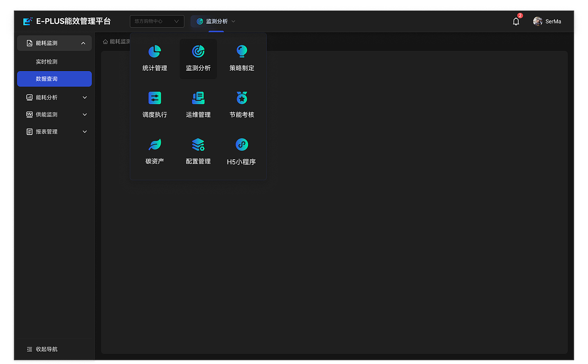Click the H5小程序 label text

click(241, 162)
